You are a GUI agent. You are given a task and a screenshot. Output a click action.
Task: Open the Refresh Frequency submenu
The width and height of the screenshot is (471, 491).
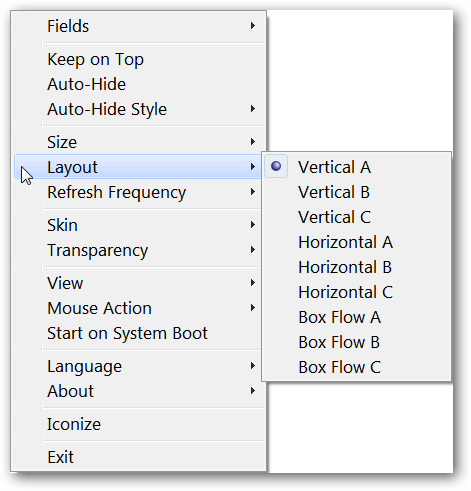coord(138,192)
